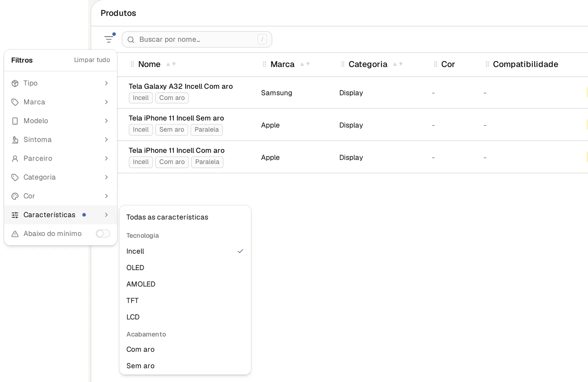Expand the Marca filter submenu chevron

point(106,102)
